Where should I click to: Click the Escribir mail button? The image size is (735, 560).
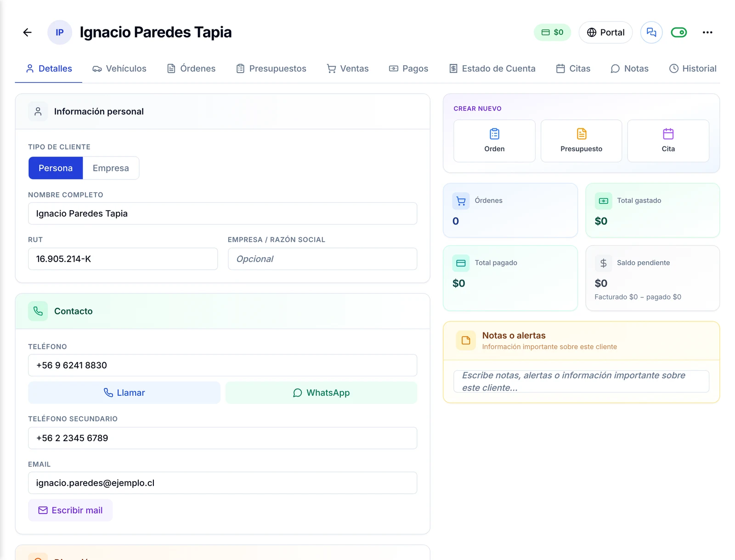pyautogui.click(x=70, y=510)
